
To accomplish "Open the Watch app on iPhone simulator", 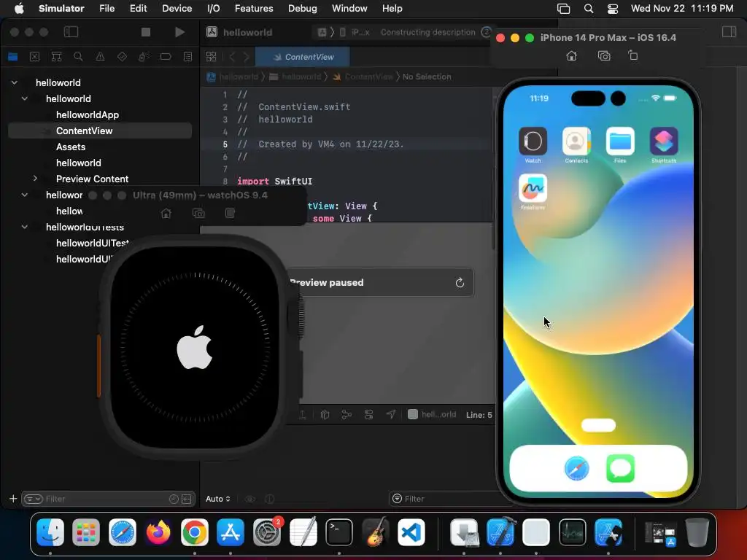I will tap(533, 141).
